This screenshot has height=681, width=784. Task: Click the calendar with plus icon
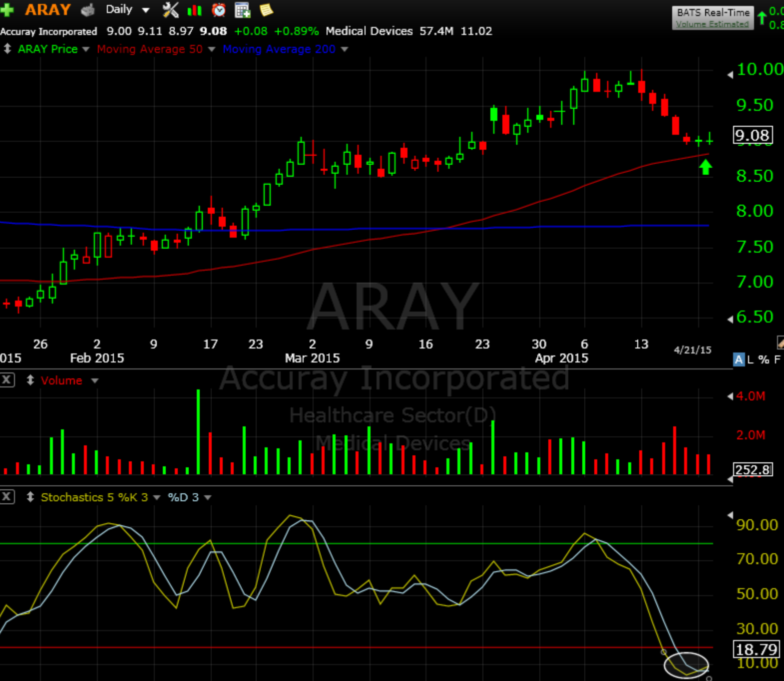(242, 10)
